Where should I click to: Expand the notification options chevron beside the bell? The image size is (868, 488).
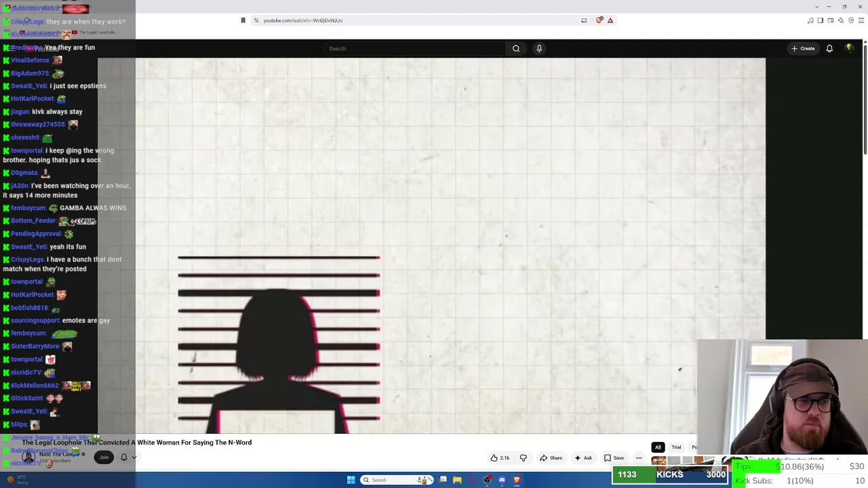pyautogui.click(x=134, y=457)
